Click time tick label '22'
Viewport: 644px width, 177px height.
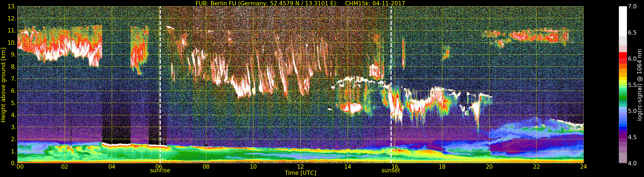[x=536, y=166]
